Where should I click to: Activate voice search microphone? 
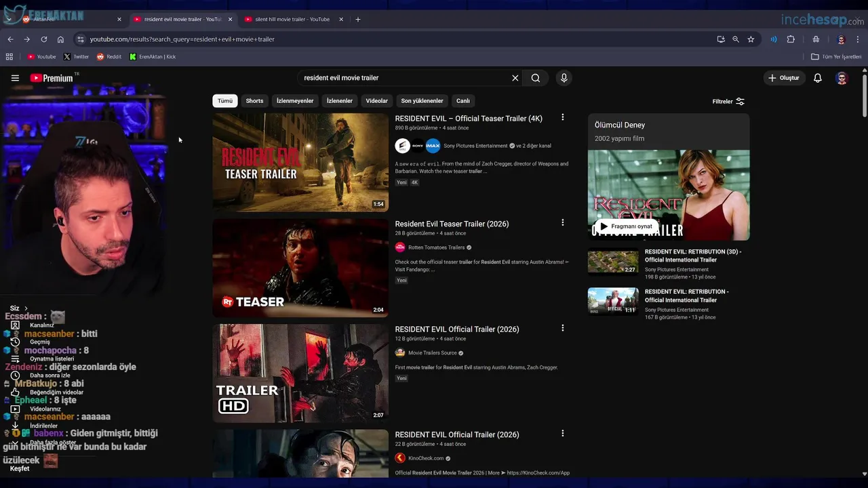pyautogui.click(x=564, y=78)
